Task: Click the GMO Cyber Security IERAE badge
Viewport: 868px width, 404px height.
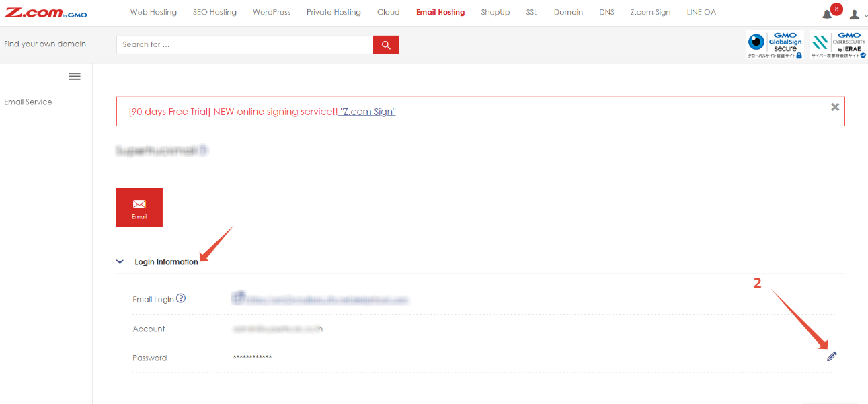Action: pos(838,44)
